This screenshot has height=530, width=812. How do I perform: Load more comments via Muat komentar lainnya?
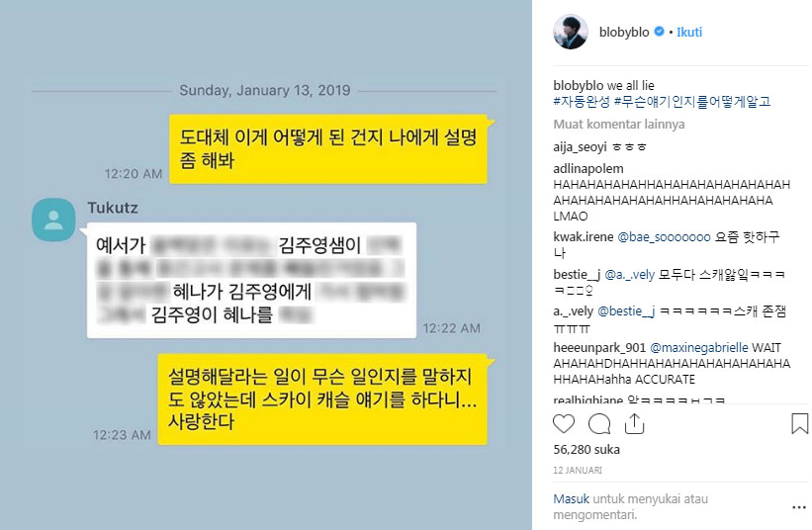pos(619,125)
